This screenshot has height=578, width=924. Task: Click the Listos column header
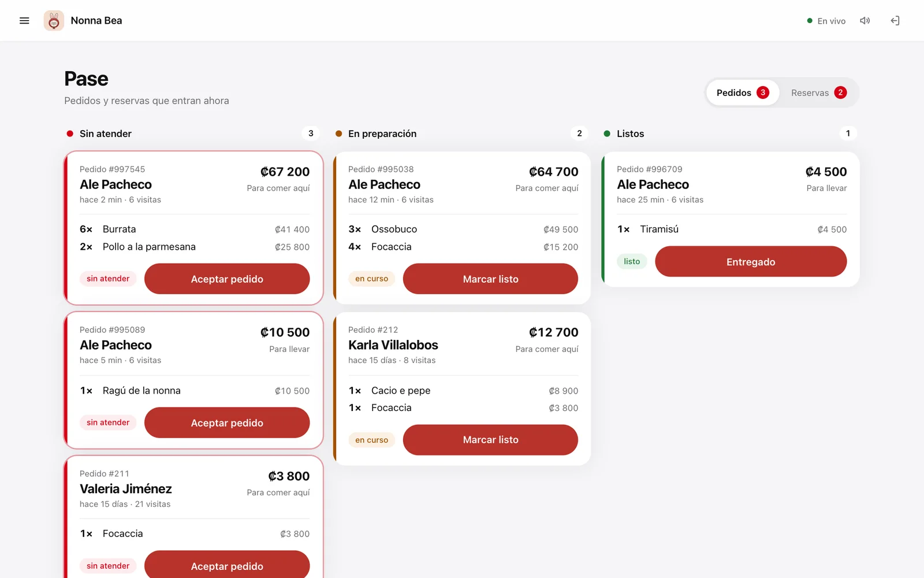point(630,134)
